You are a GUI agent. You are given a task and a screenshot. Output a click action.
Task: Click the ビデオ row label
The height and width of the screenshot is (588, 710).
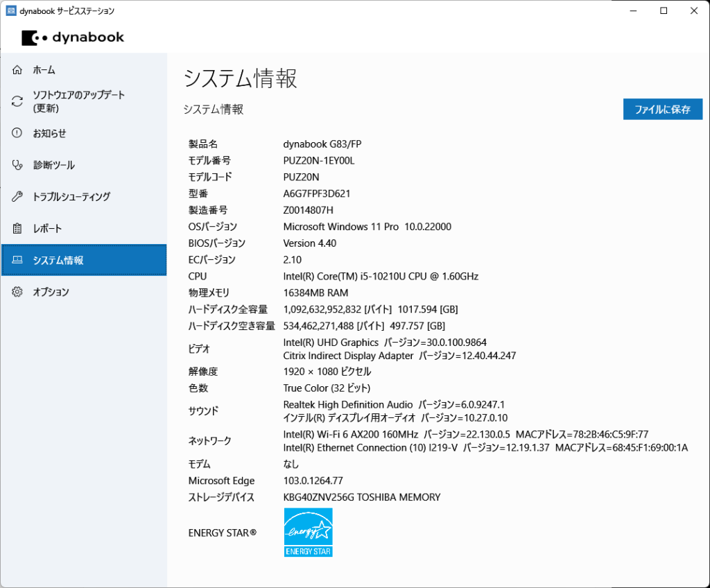coord(199,349)
